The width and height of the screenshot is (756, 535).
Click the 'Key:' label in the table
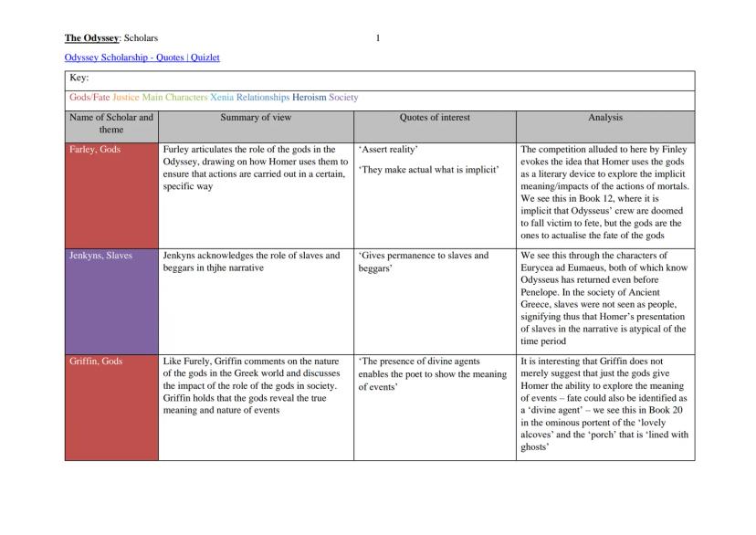click(79, 79)
